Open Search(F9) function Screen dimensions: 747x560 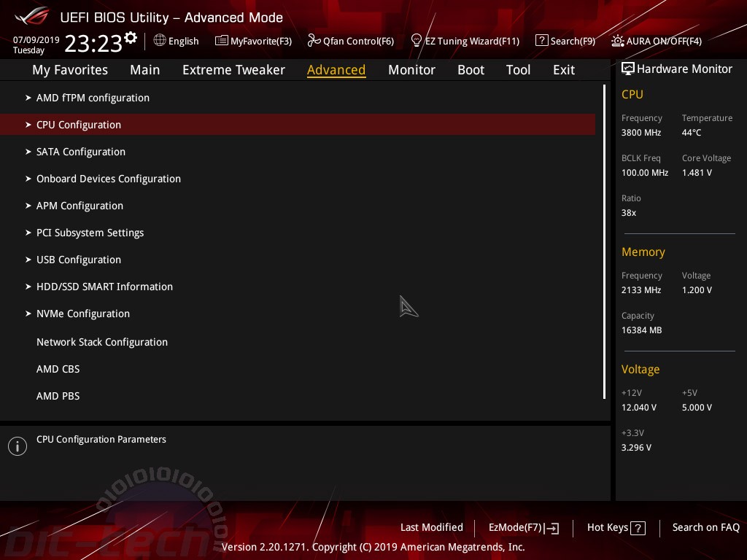[573, 41]
